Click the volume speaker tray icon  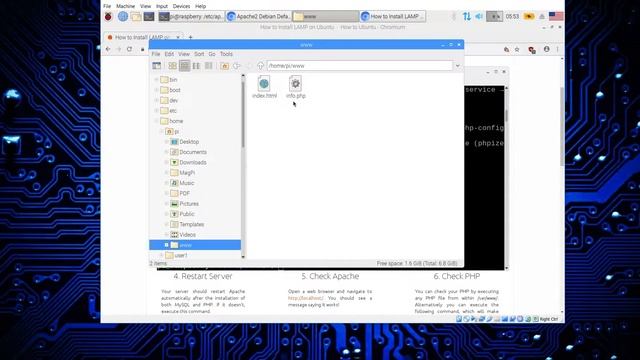pos(479,16)
